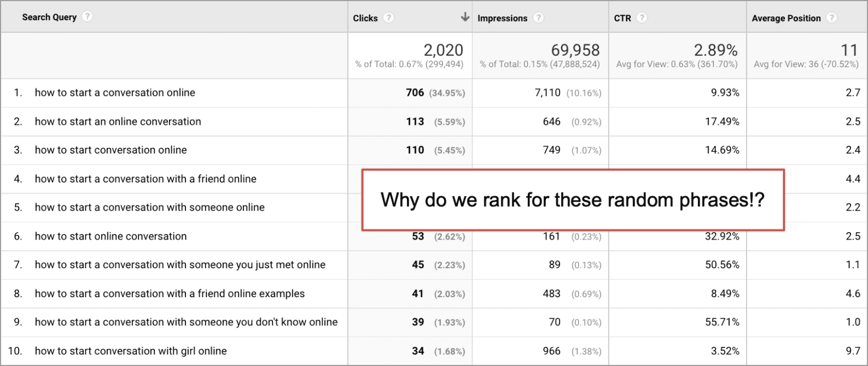Open the Search Query help tooltip
Viewport: 868px width, 366px height.
(87, 16)
